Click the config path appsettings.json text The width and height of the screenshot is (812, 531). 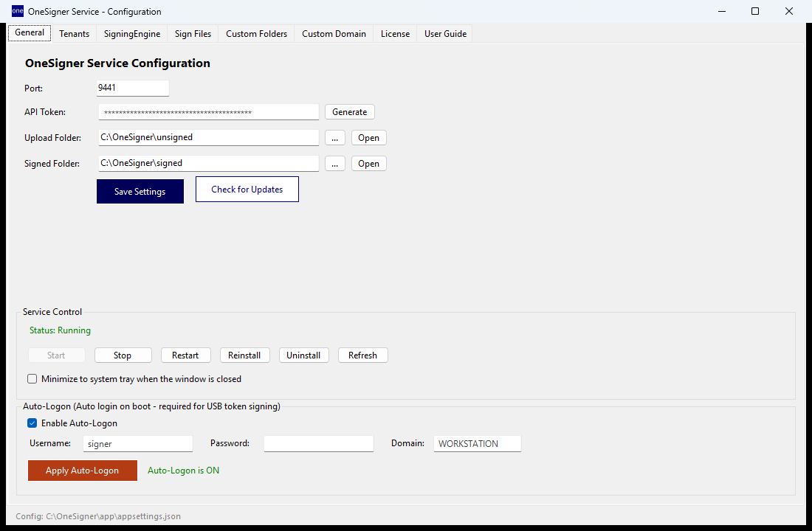pyautogui.click(x=98, y=516)
